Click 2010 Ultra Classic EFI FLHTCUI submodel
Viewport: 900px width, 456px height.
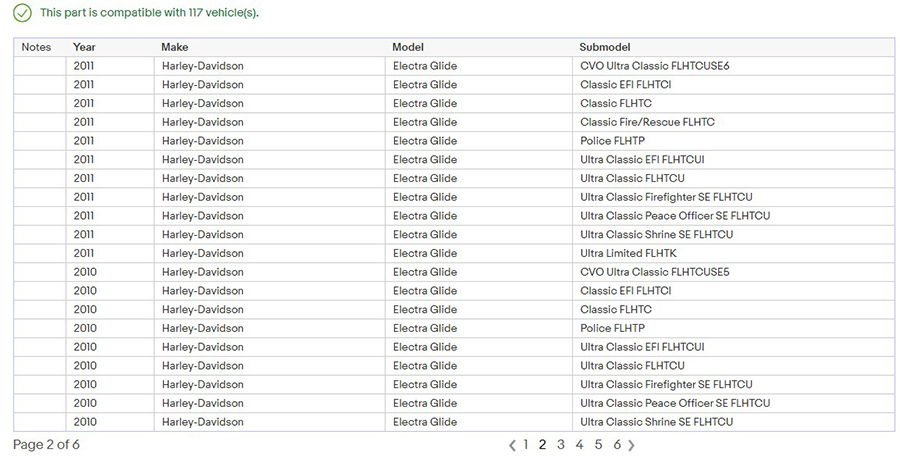pyautogui.click(x=642, y=347)
